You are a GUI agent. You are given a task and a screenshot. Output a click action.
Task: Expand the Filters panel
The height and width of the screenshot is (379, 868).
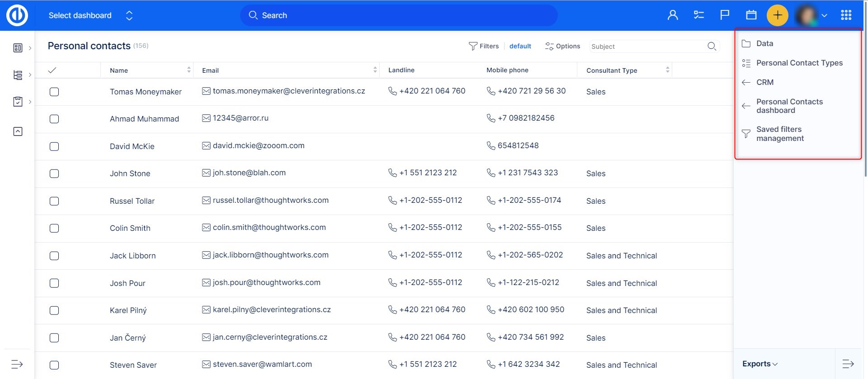(x=484, y=46)
